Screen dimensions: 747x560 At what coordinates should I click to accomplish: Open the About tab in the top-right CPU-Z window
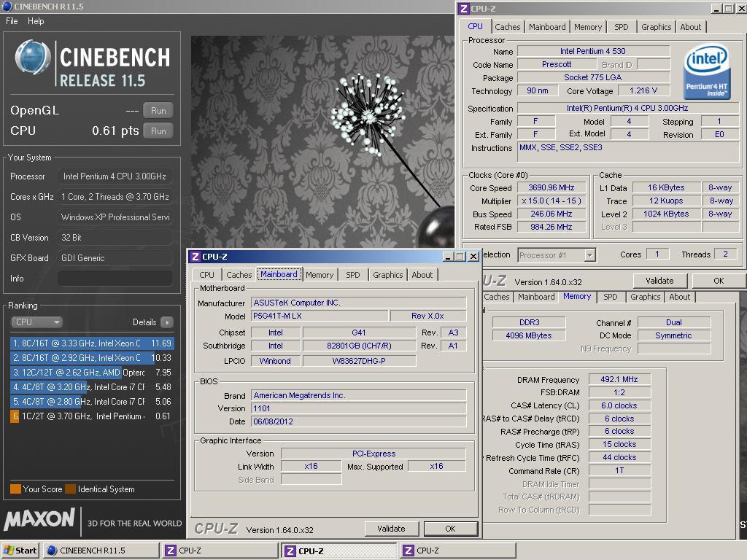[x=690, y=27]
